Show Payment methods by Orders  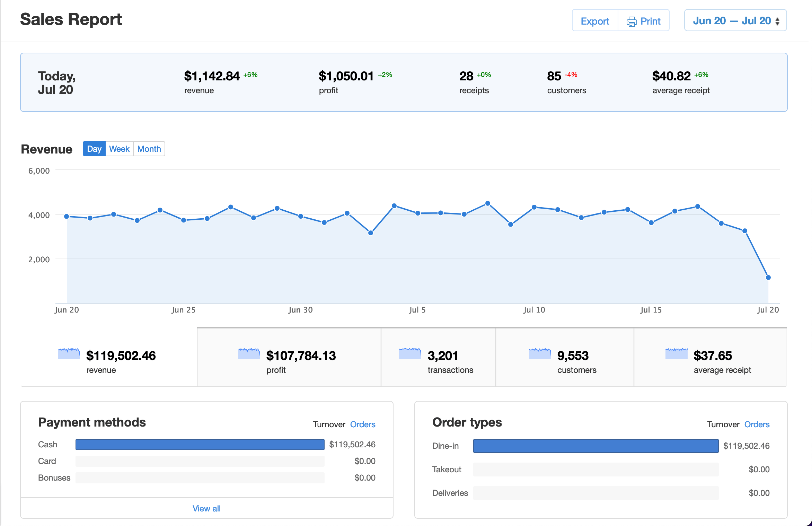362,424
